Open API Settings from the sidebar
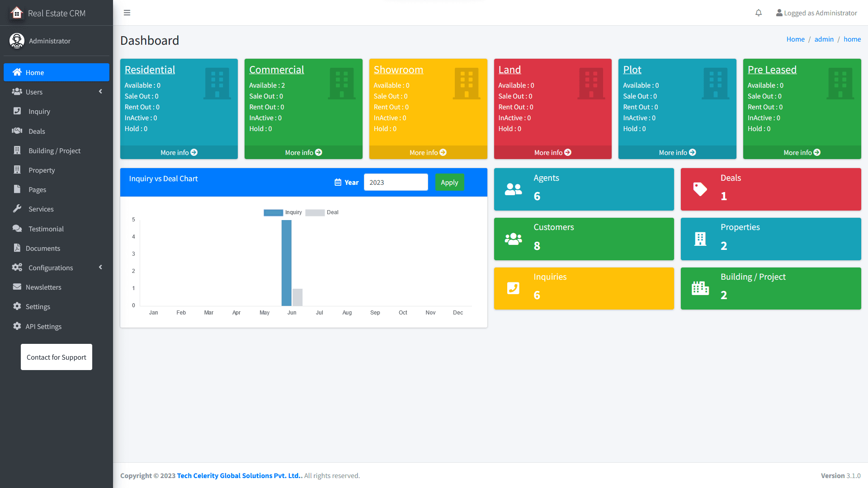 (43, 326)
